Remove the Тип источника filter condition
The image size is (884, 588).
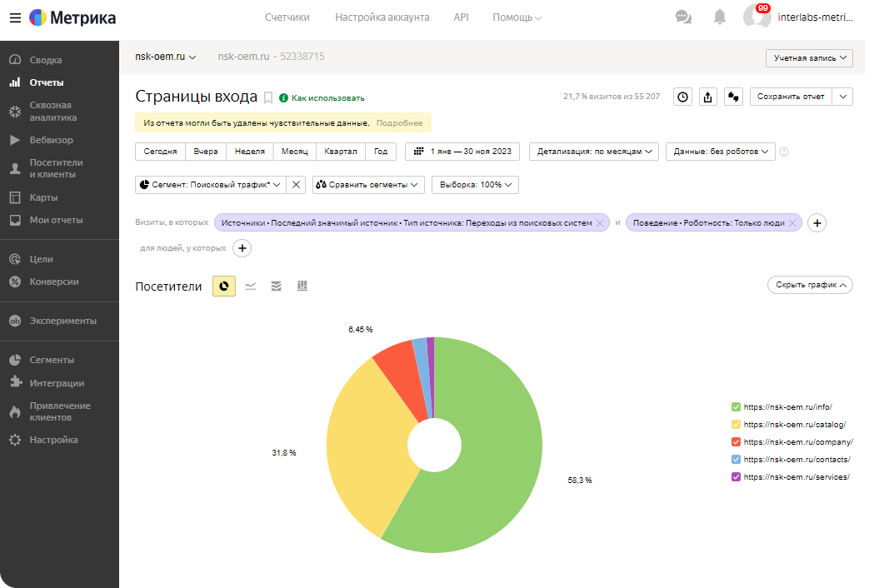click(600, 223)
